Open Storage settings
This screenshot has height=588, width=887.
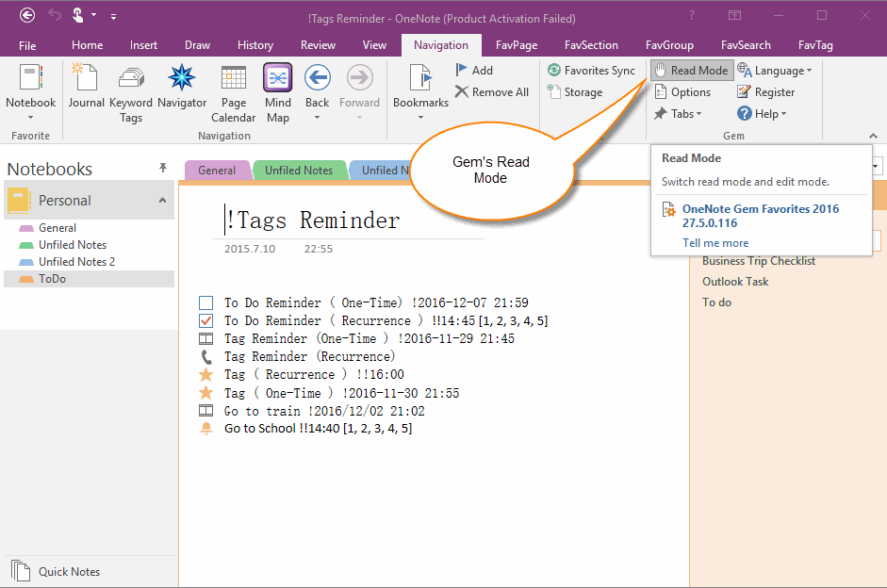(x=575, y=91)
